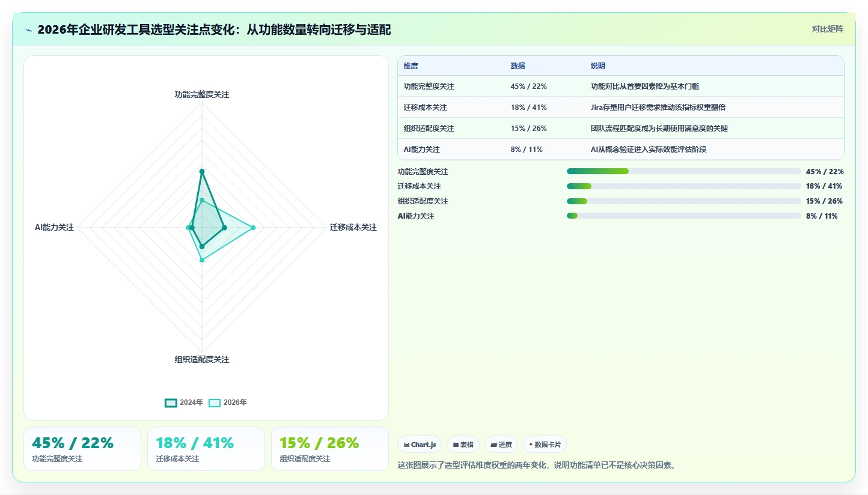The width and height of the screenshot is (868, 495).
Task: Click the 2024 data point on the 功能完整度 axis
Action: pyautogui.click(x=202, y=172)
